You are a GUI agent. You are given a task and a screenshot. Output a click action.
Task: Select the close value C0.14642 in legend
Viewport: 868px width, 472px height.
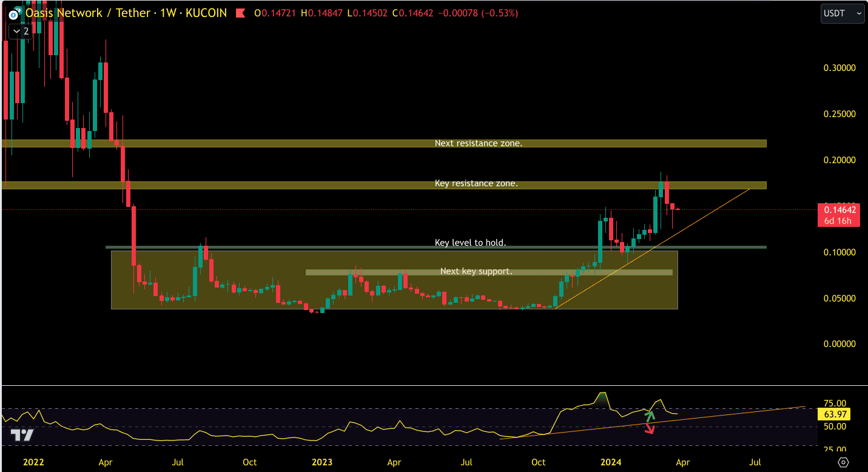(414, 13)
